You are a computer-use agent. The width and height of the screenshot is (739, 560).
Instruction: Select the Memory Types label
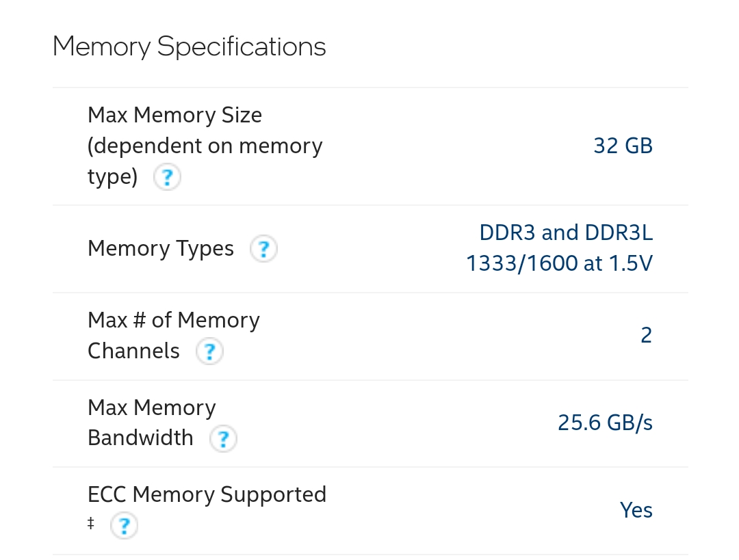pos(161,249)
